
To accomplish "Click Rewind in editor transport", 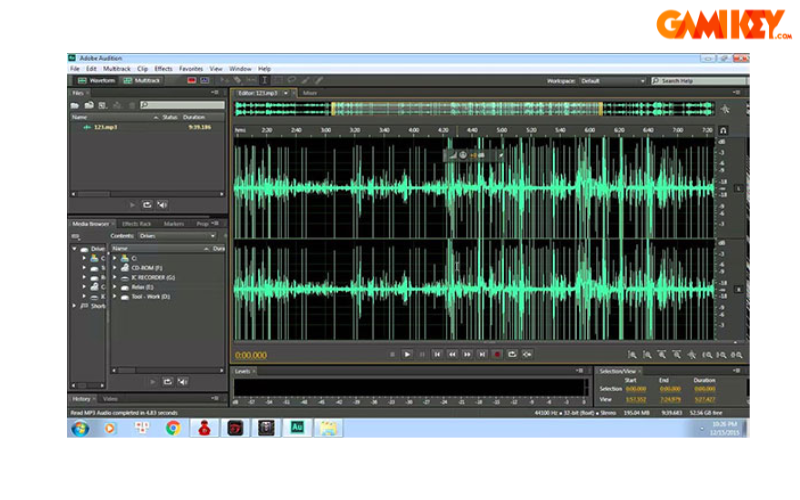I will pyautogui.click(x=452, y=354).
